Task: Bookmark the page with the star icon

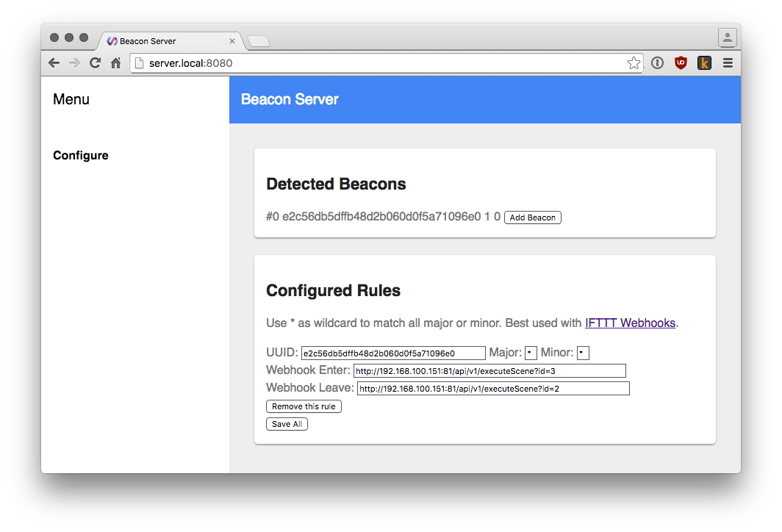Action: [x=634, y=62]
